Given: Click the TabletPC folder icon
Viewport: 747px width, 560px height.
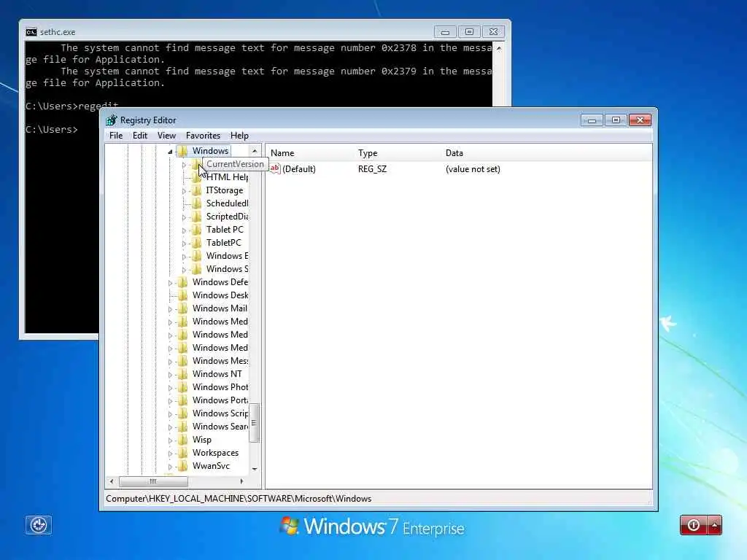Looking at the screenshot, I should 196,243.
